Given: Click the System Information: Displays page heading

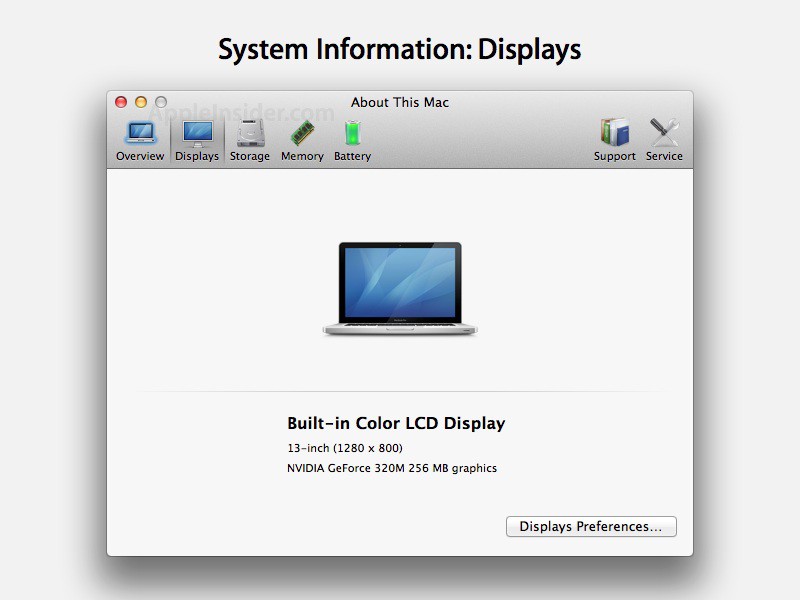Looking at the screenshot, I should (x=400, y=49).
